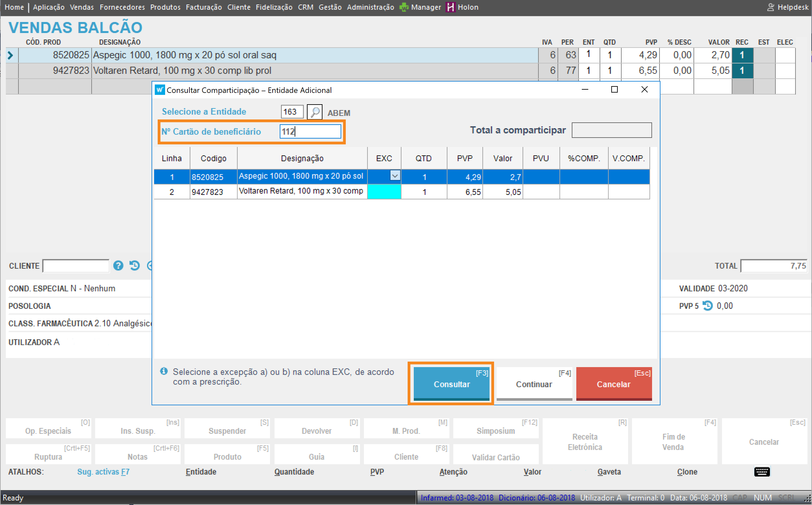Expand the EXC dropdown for Aspegic row
Image resolution: width=812 pixels, height=505 pixels.
(x=394, y=176)
